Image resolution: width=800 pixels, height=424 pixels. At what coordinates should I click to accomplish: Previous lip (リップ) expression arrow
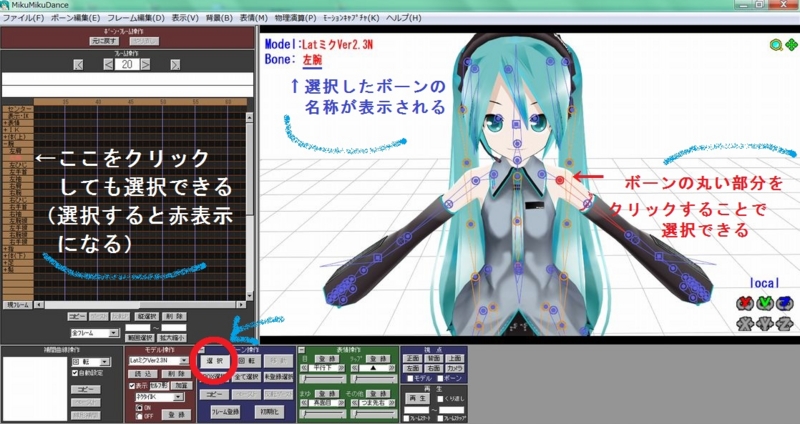point(355,368)
